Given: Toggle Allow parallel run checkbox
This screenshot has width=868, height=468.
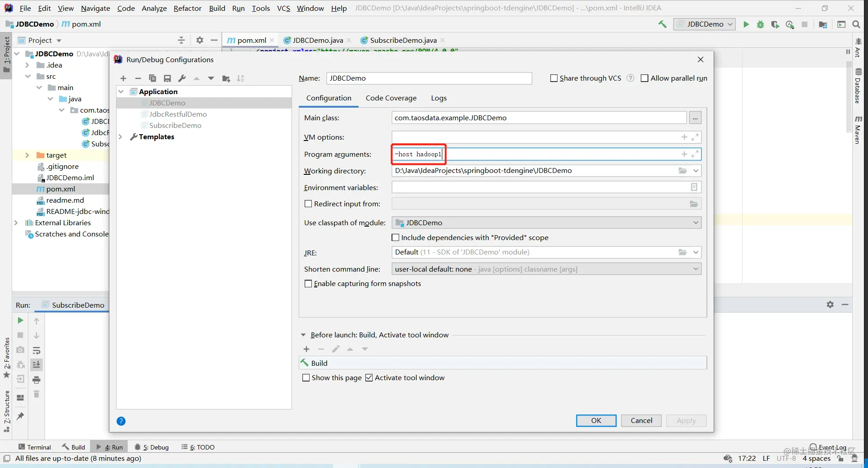Looking at the screenshot, I should (x=644, y=78).
